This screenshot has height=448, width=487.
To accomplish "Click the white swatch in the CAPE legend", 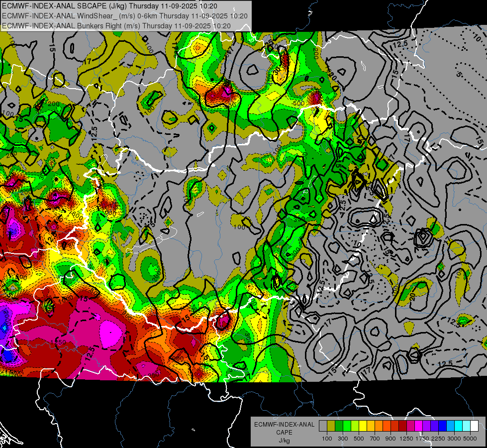I will click(x=475, y=426).
